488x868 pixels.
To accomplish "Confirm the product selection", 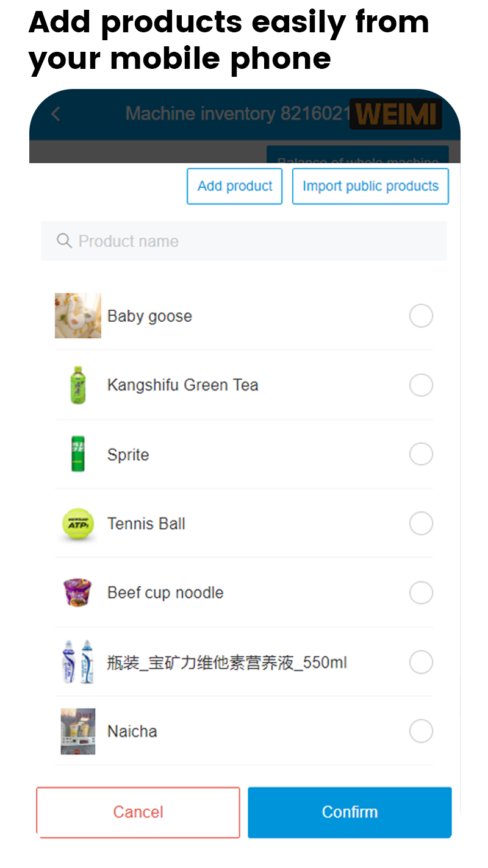I will pyautogui.click(x=350, y=812).
